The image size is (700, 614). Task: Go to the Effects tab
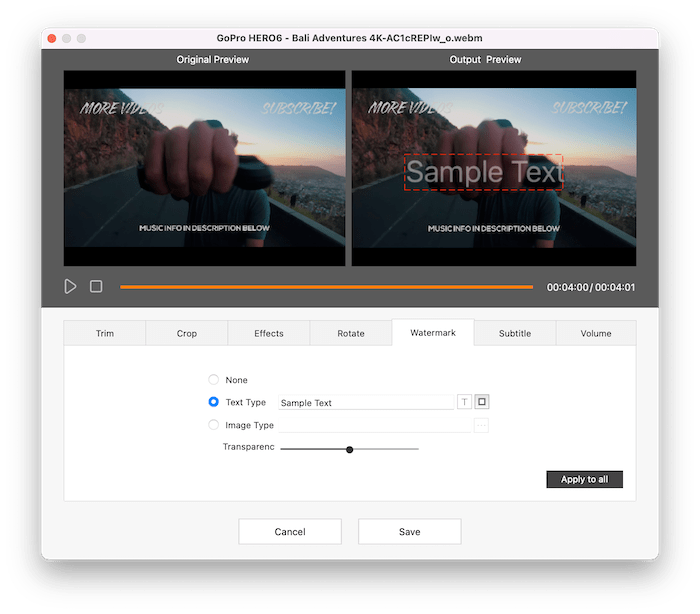tap(269, 333)
